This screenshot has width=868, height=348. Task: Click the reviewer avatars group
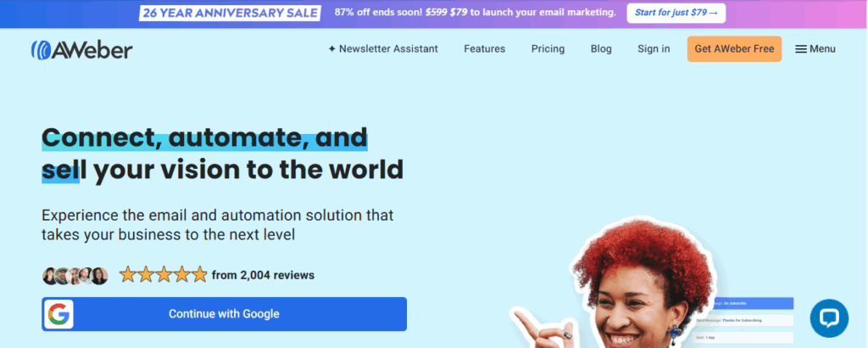click(x=75, y=275)
